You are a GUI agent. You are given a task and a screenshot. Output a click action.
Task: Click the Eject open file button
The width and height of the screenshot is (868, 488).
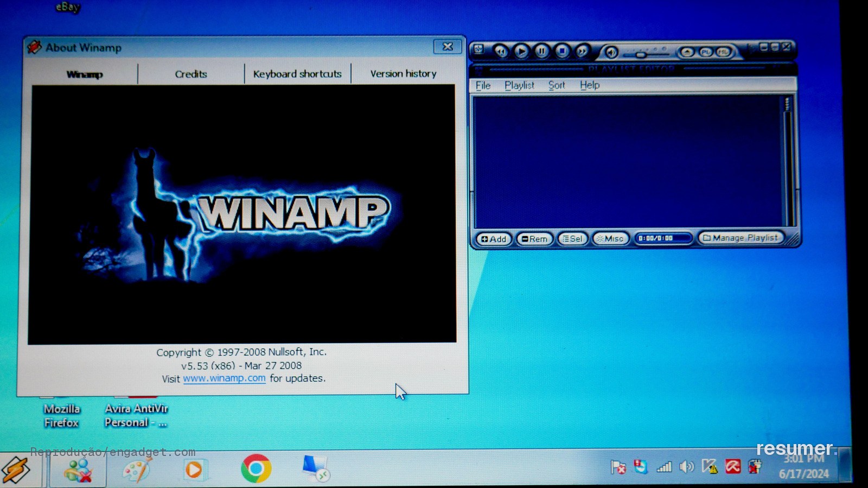pyautogui.click(x=687, y=52)
